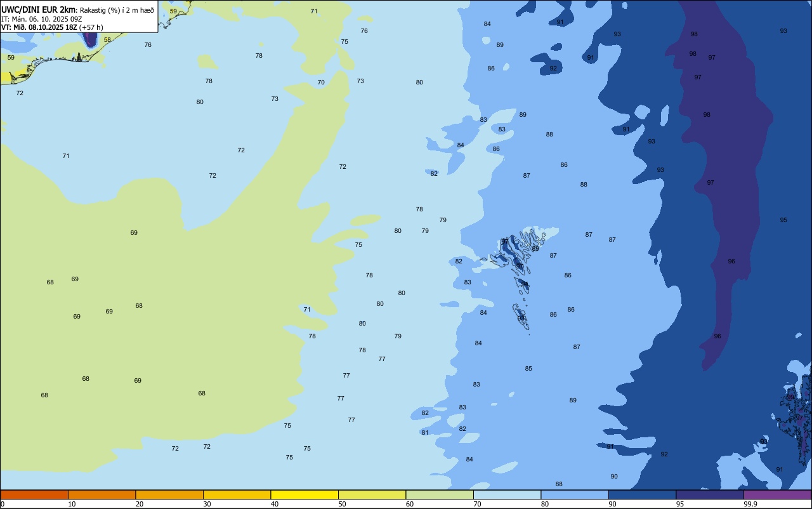Click the '20' legend tick label
Viewport: 812px width, 509px height.
(x=139, y=504)
